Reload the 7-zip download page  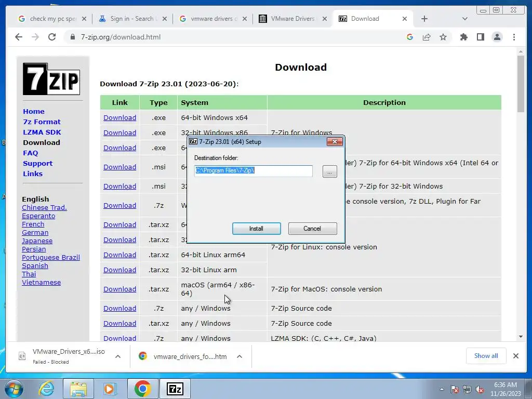pos(52,37)
